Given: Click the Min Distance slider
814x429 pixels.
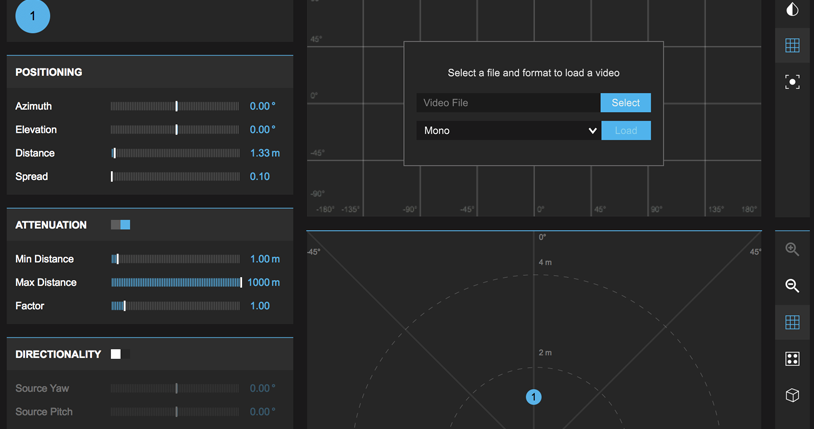Looking at the screenshot, I should (x=176, y=259).
